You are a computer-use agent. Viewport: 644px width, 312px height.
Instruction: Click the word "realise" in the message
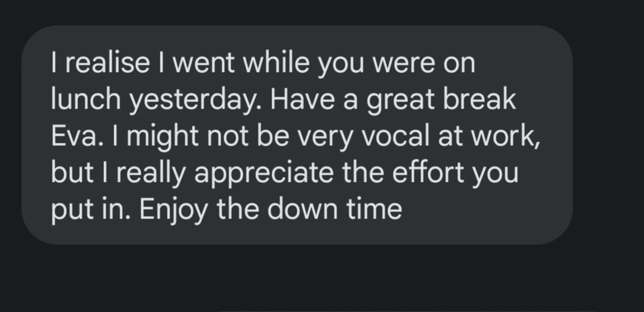[106, 63]
